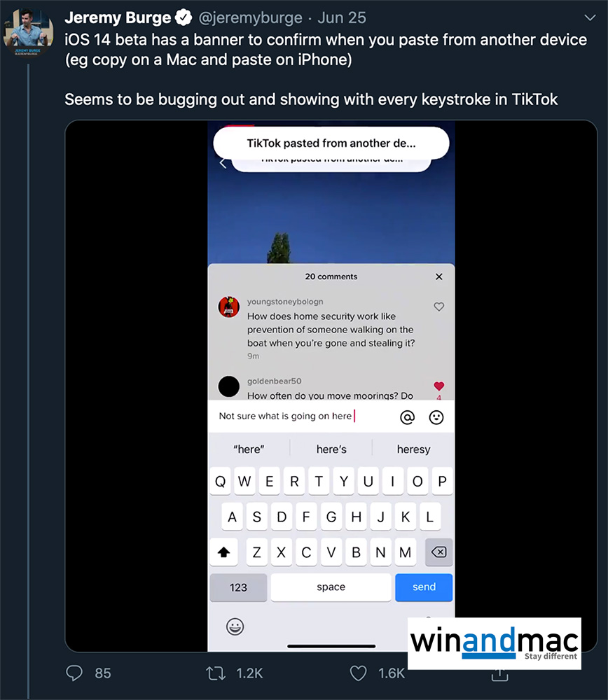
Task: Like the tweet with the heart icon
Action: [x=358, y=673]
